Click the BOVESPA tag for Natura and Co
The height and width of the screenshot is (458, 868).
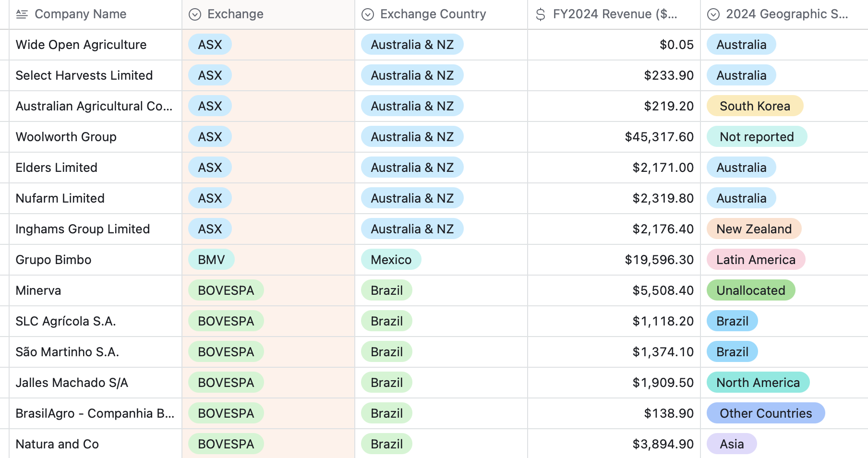tap(226, 444)
